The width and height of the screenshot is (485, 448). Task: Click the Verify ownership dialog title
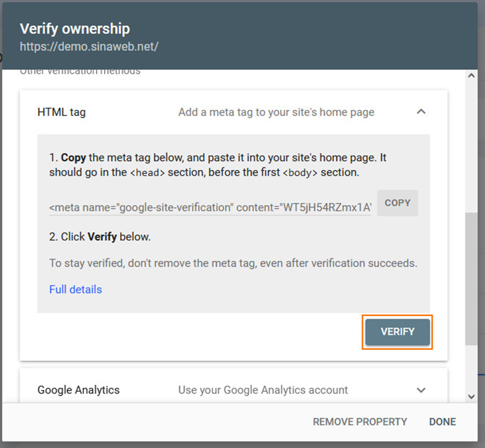(75, 29)
